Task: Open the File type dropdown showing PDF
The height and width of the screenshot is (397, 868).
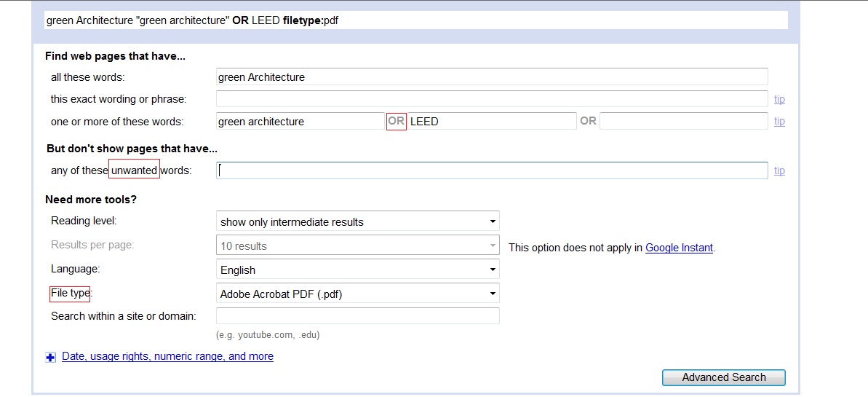Action: pos(358,294)
